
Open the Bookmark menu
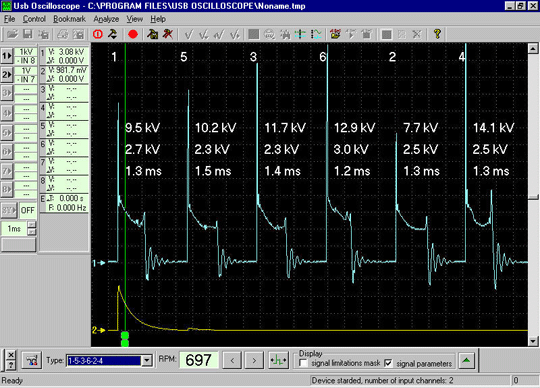[x=69, y=19]
